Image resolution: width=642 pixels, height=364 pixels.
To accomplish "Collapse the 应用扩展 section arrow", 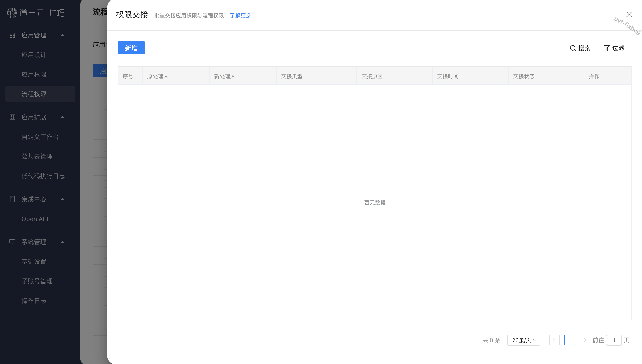I will point(63,117).
